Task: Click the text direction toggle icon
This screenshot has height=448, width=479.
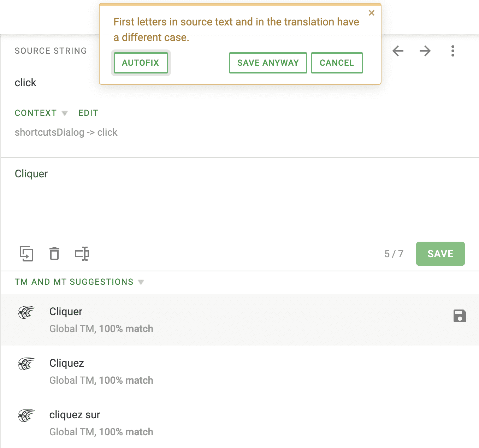Action: point(82,254)
